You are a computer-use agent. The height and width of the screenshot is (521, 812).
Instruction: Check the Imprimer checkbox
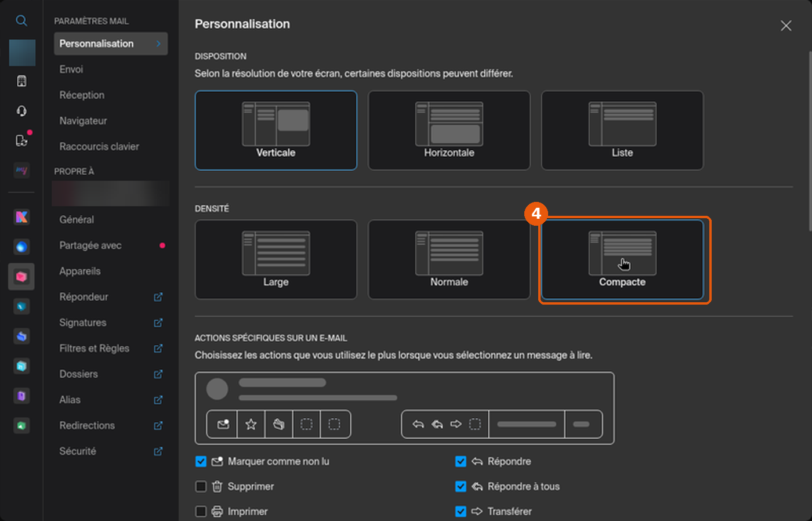click(201, 512)
